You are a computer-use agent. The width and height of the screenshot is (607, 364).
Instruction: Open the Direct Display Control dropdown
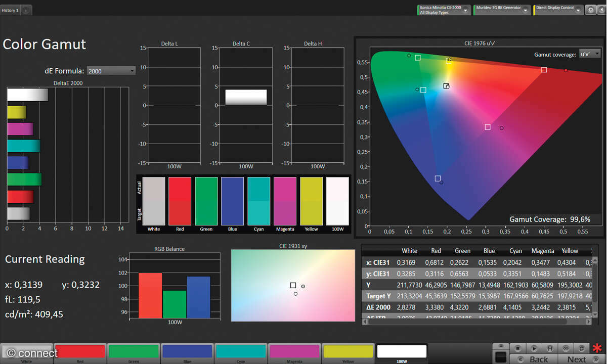(558, 10)
